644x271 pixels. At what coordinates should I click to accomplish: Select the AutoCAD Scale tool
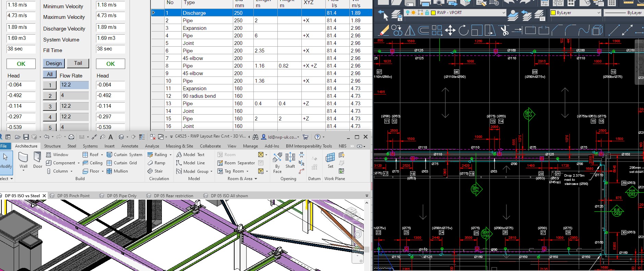[477, 30]
